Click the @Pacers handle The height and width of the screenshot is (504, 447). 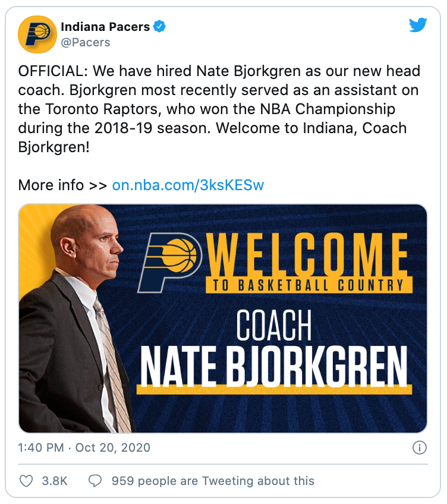click(85, 43)
